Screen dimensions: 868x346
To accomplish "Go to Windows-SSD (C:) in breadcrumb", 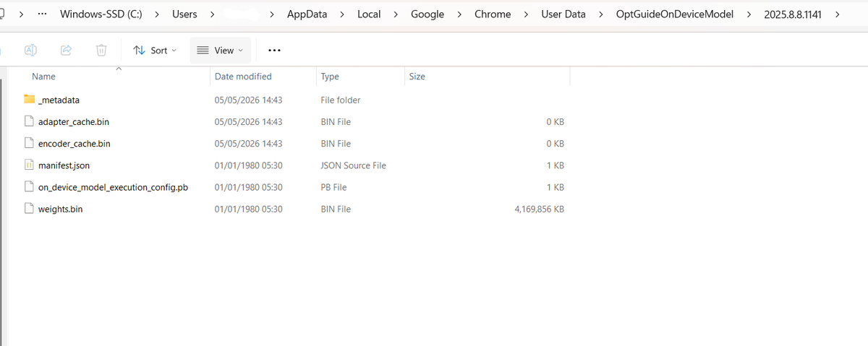I will point(101,14).
